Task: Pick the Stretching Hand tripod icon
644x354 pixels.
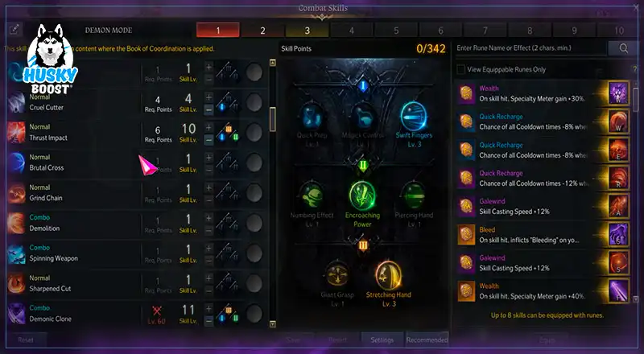Action: click(x=388, y=276)
